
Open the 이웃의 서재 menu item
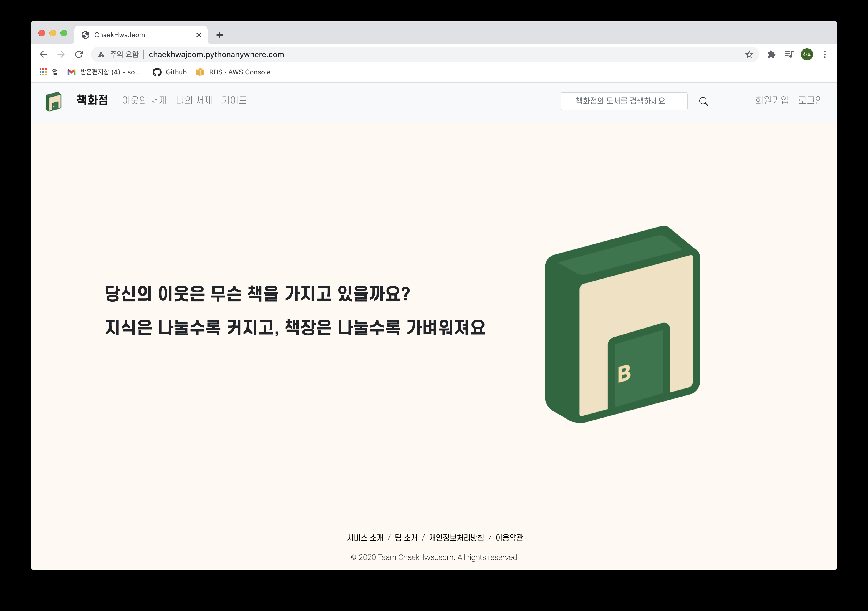pyautogui.click(x=144, y=100)
